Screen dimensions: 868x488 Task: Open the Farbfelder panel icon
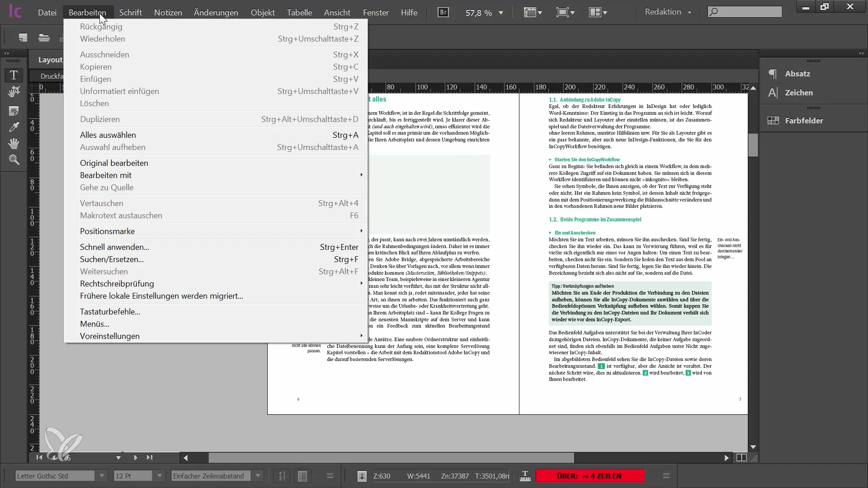click(773, 121)
